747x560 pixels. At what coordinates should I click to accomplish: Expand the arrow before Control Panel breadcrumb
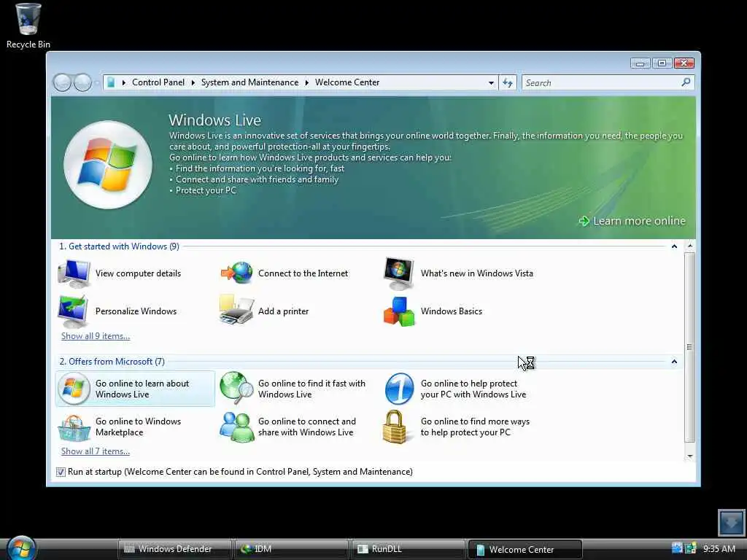point(124,82)
